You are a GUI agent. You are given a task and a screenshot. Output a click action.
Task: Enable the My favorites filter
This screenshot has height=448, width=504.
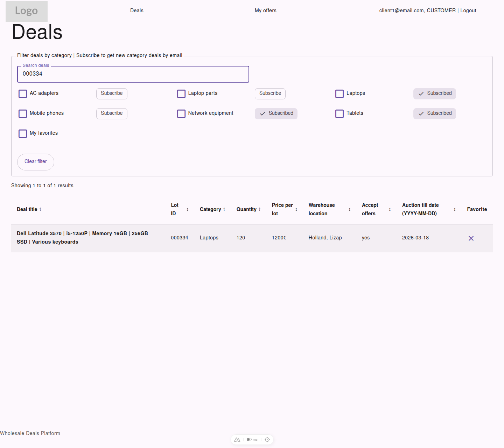tap(23, 133)
